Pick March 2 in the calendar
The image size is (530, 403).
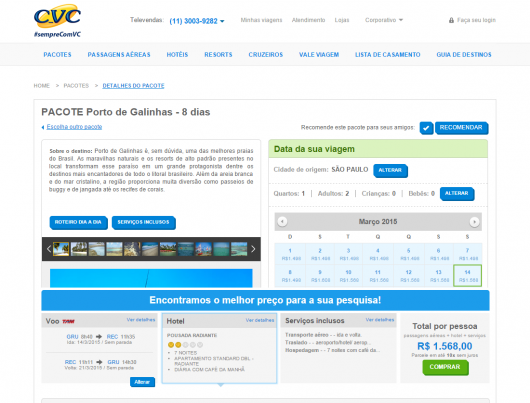tap(320, 254)
